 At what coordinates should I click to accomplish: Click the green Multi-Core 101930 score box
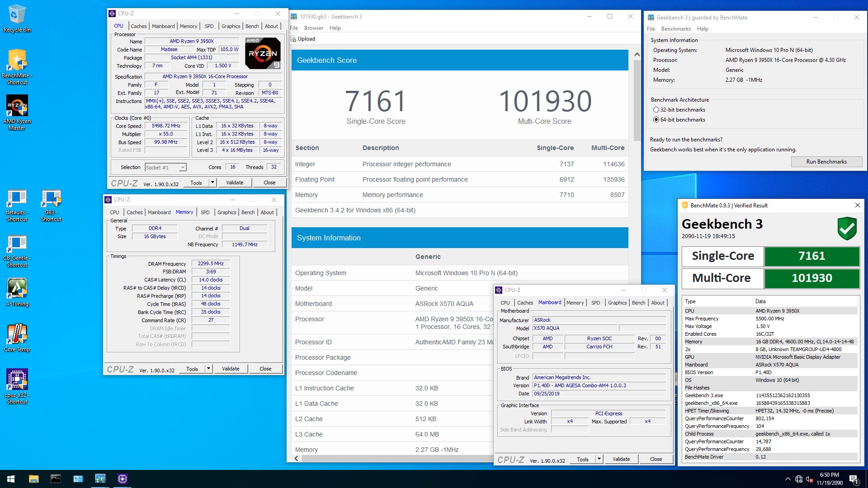tap(812, 278)
